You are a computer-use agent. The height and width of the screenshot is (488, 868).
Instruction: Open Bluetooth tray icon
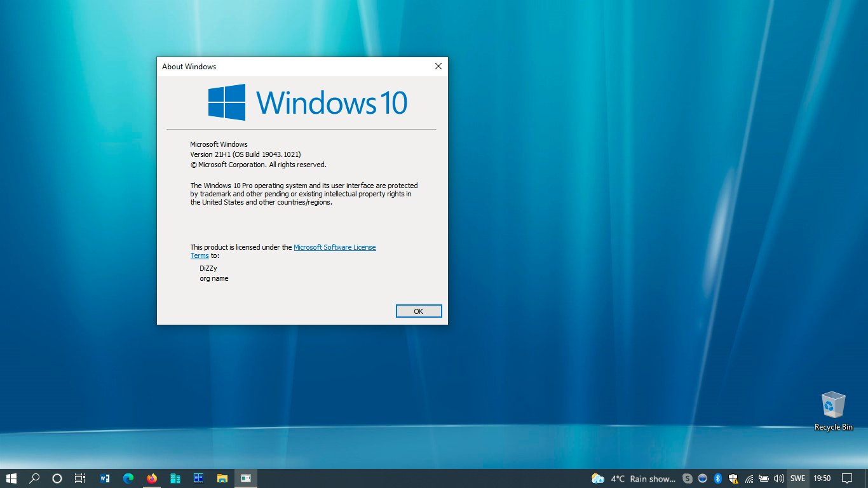pyautogui.click(x=718, y=478)
